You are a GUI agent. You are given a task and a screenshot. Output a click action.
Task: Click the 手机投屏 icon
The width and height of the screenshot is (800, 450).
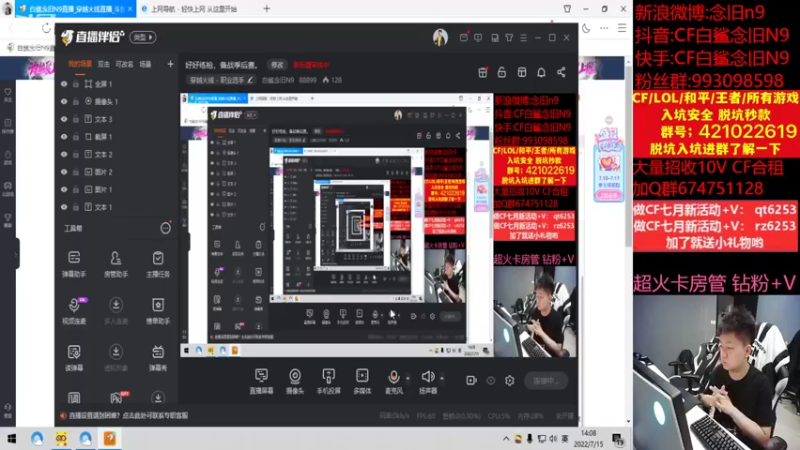pos(329,376)
